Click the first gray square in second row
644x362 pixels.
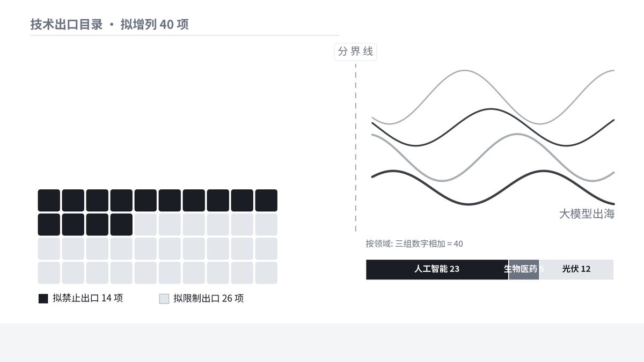pyautogui.click(x=145, y=224)
